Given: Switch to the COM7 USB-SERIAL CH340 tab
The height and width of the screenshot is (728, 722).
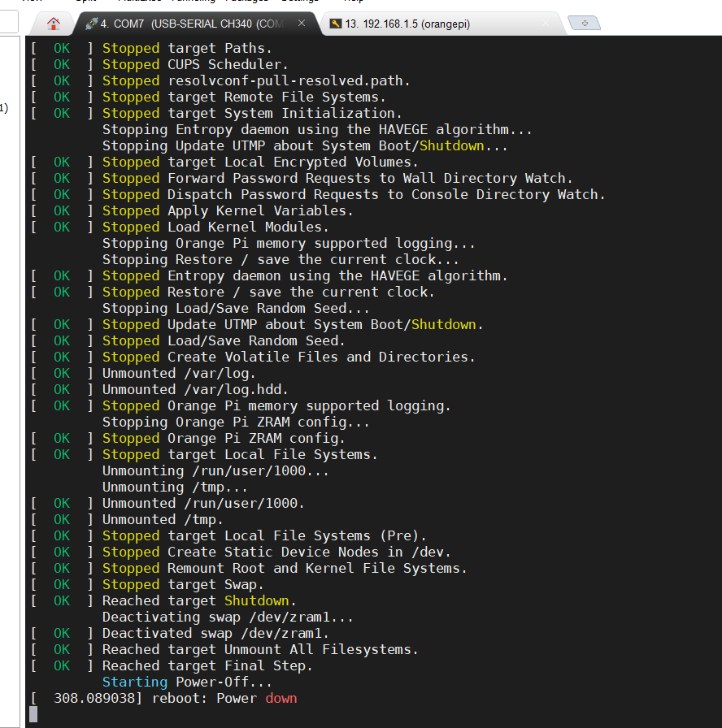Looking at the screenshot, I should pyautogui.click(x=198, y=24).
